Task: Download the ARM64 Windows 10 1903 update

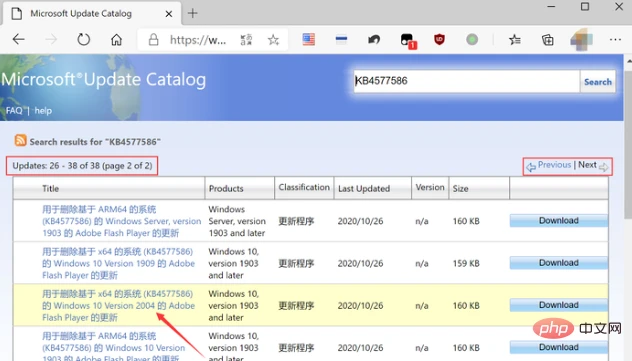Action: click(x=559, y=347)
